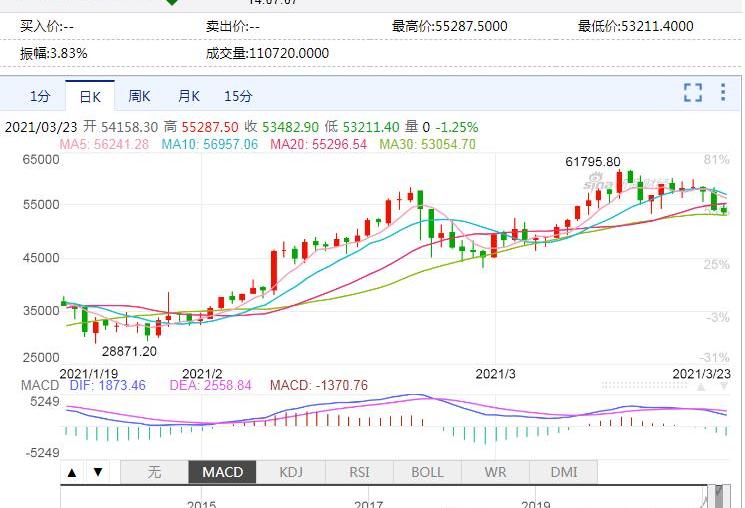Switch to 月K monthly chart
Viewport: 745px width, 508px height.
pos(189,96)
